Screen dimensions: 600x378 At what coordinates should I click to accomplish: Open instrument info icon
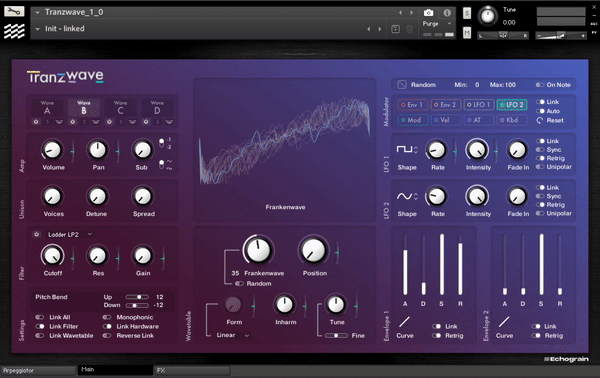click(x=447, y=13)
